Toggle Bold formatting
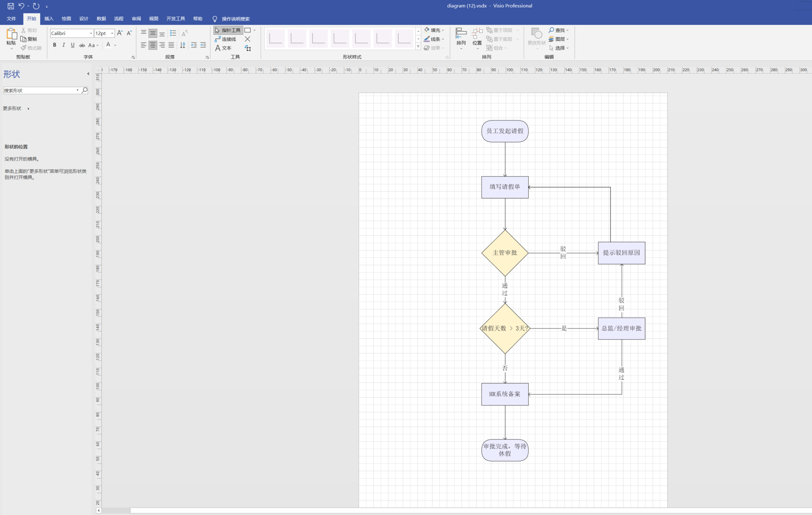The width and height of the screenshot is (812, 515). click(x=54, y=45)
